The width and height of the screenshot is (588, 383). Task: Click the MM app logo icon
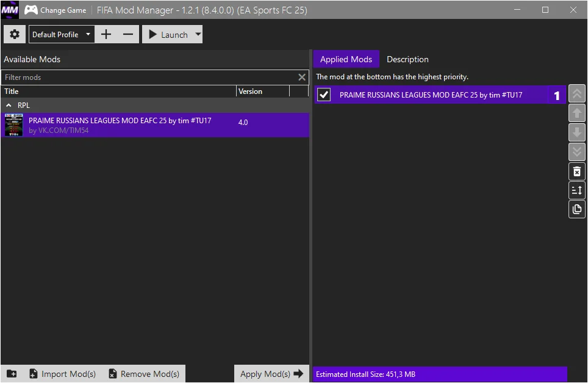[10, 10]
